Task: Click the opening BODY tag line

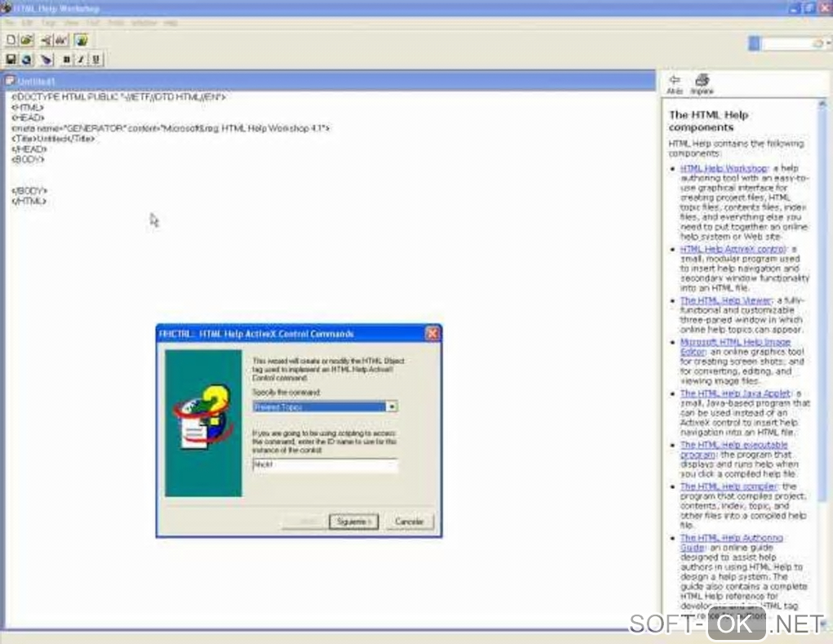Action: pyautogui.click(x=28, y=159)
